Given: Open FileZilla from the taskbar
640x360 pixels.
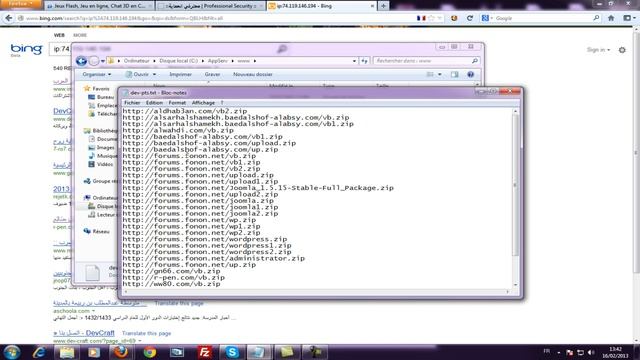Looking at the screenshot, I should 204,352.
